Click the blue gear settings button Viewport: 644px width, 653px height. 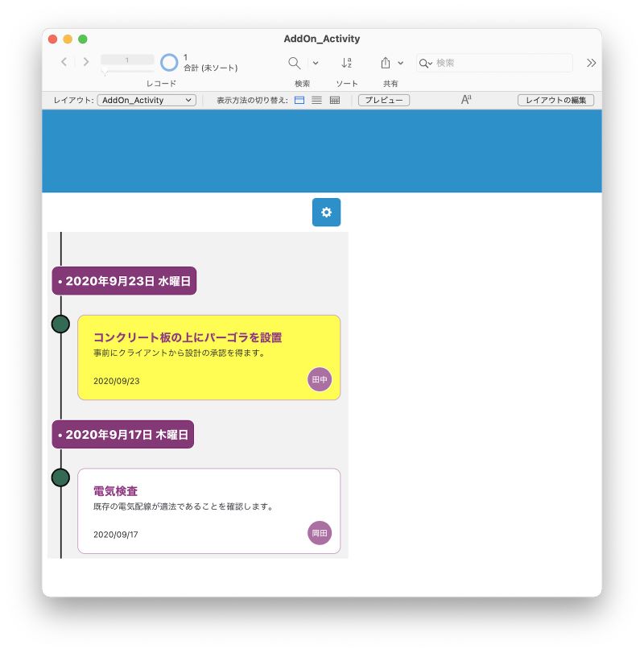pyautogui.click(x=326, y=213)
